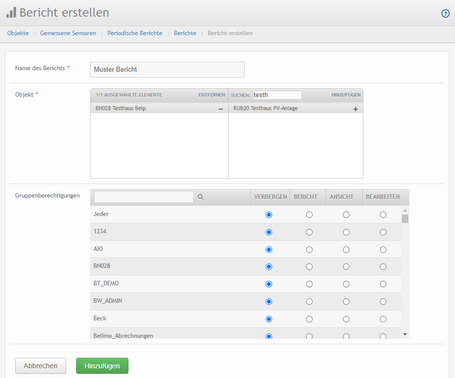Click the Belimo_Abrechnungen group name
This screenshot has width=455, height=378.
(x=123, y=336)
